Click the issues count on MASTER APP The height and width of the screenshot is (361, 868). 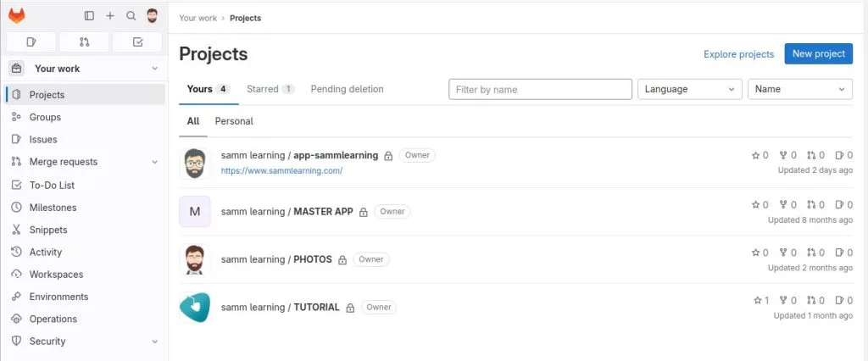(843, 204)
